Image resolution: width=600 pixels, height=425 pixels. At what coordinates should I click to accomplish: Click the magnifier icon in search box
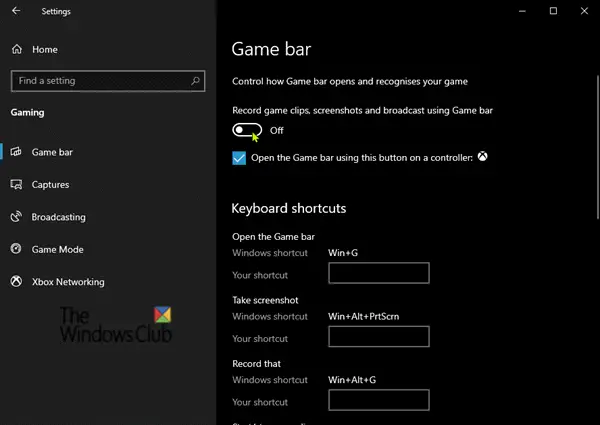click(x=196, y=81)
